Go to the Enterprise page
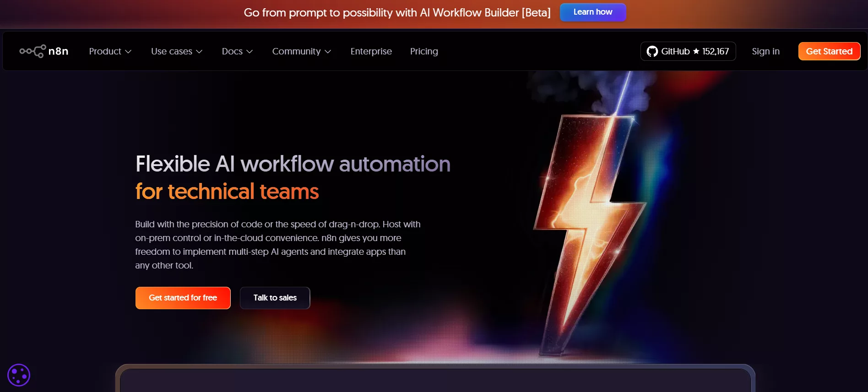Image resolution: width=868 pixels, height=392 pixels. tap(371, 51)
